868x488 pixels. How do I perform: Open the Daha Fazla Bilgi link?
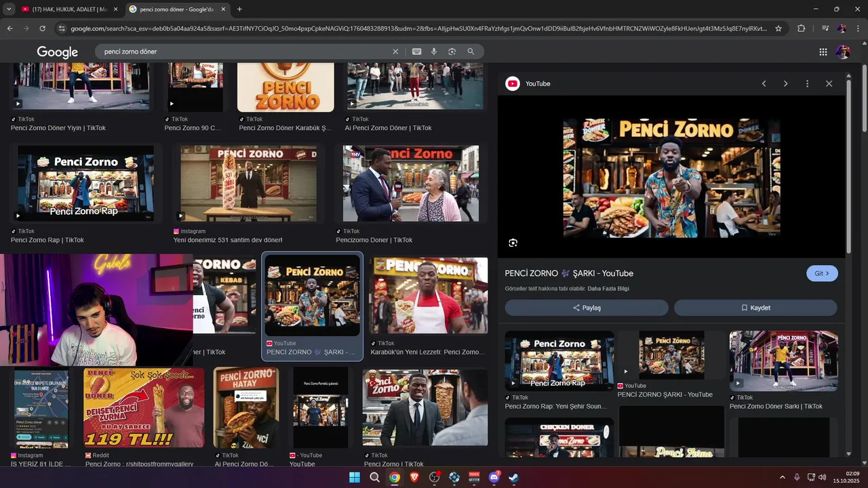608,289
